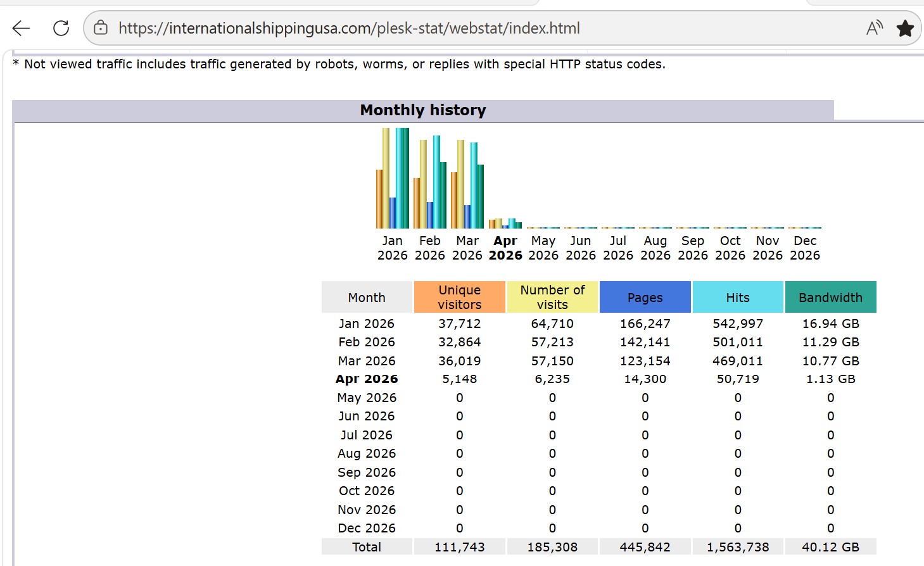Click the Month column header
Viewport: 924px width, 566px height.
(x=367, y=298)
